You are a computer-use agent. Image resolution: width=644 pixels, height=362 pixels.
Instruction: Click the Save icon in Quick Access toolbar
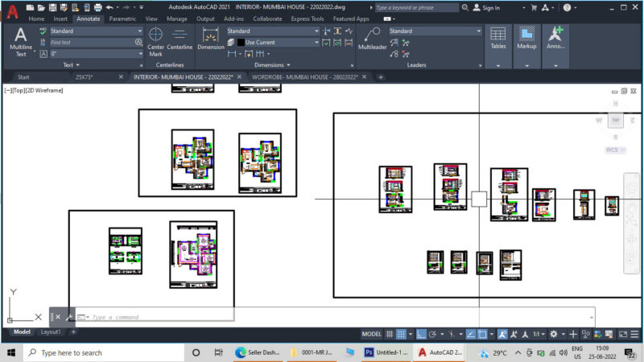[x=52, y=7]
